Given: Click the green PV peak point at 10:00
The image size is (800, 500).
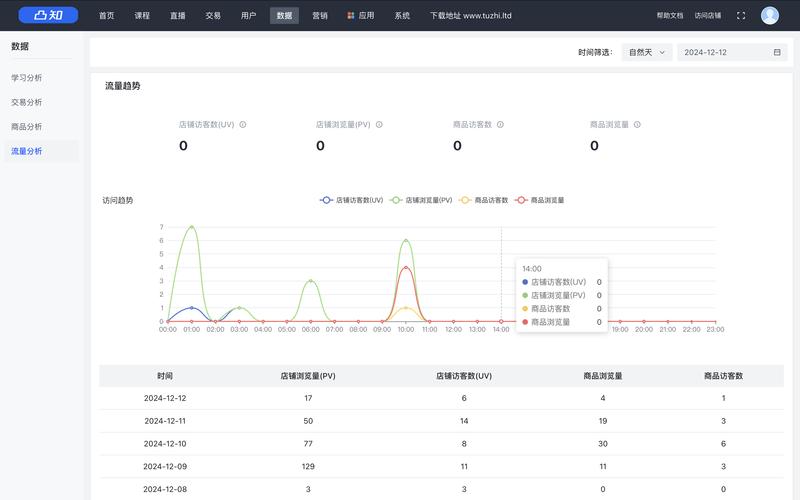Looking at the screenshot, I should [x=406, y=240].
